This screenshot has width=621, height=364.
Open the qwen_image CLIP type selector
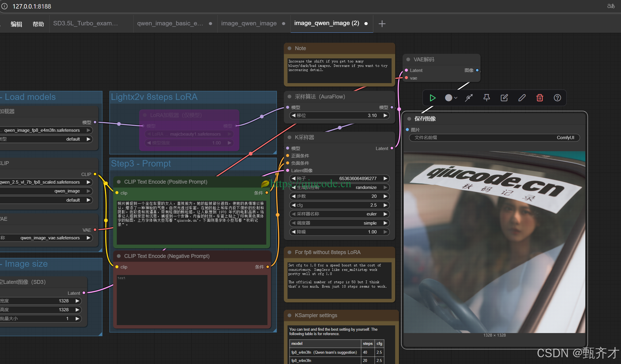tap(46, 191)
